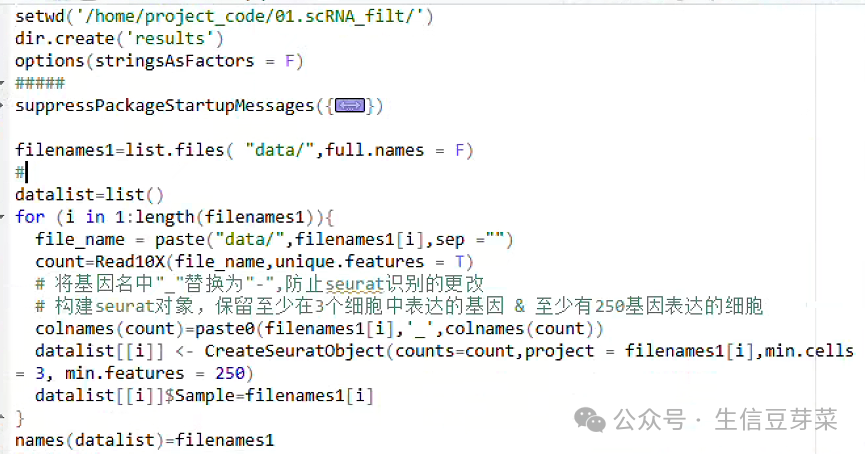Screen dimensions: 865x454
Task: Click the names(datalist)=filenames1 line
Action: click(145, 440)
